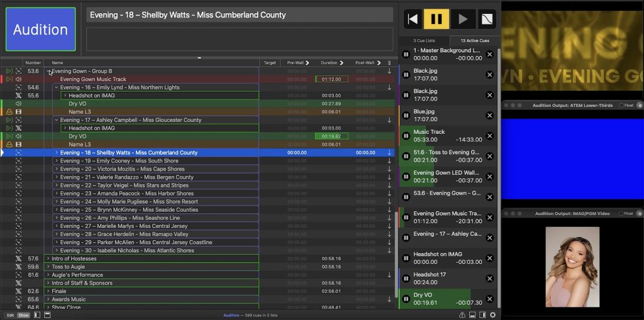Screen dimensions: 644x320
Task: Expand Evening - 19 Emily Cooney group
Action: click(57, 160)
